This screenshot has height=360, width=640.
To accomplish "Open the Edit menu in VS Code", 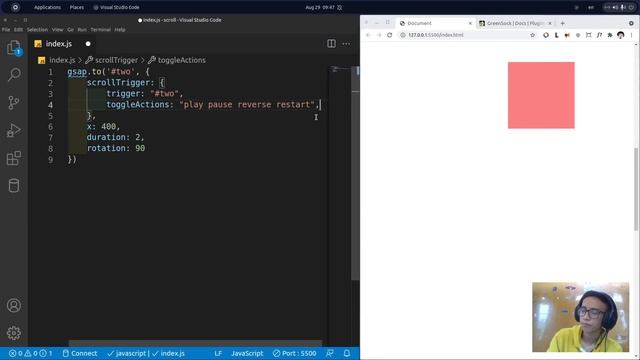I will click(x=18, y=30).
